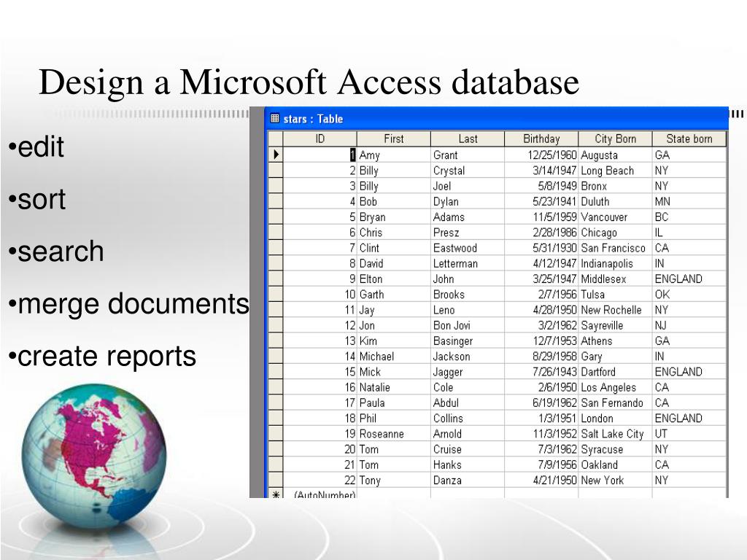Click the state cell NJ
This screenshot has height=560, width=747.
point(689,325)
